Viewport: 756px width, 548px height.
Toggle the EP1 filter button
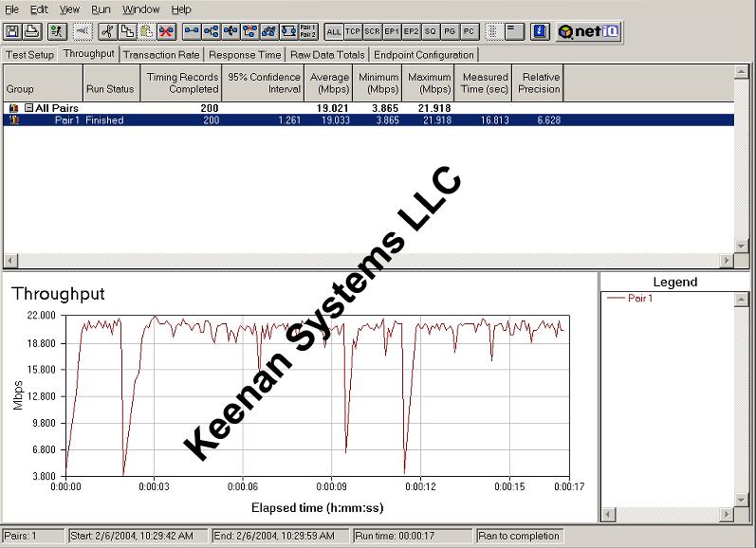392,32
